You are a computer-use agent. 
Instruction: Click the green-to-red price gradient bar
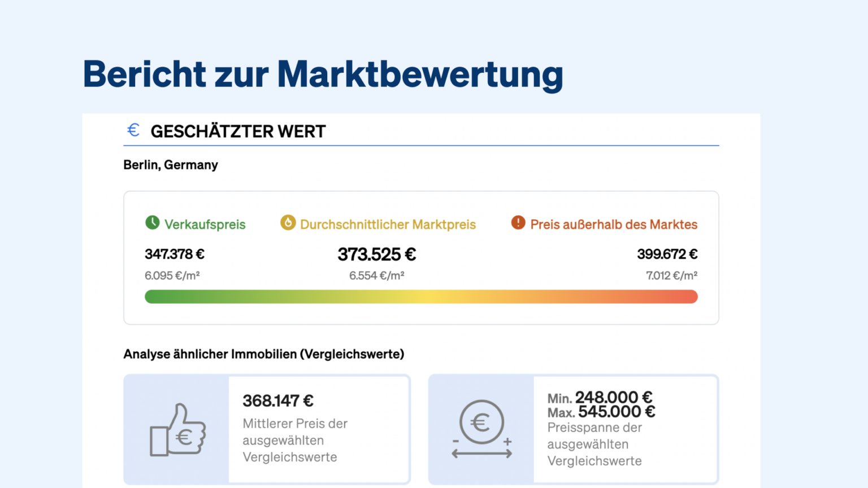[x=421, y=297]
